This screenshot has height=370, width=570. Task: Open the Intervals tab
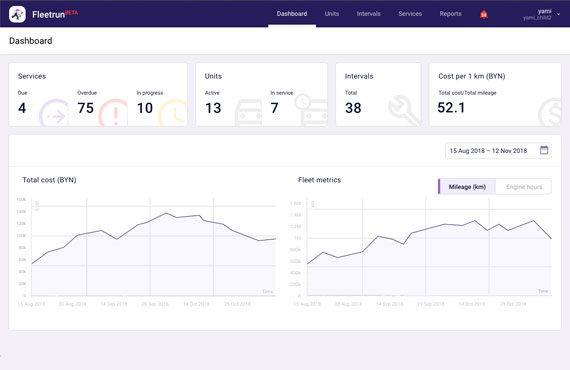(368, 14)
